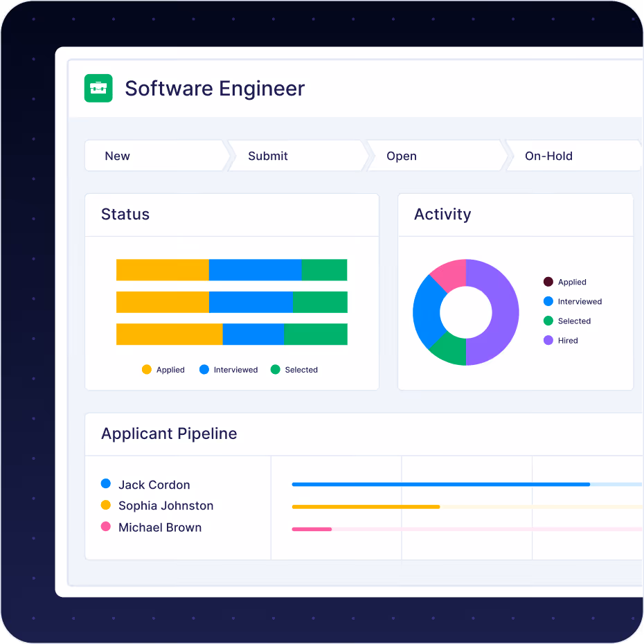Viewport: 644px width, 644px height.
Task: Click the green Selected donut segment
Action: click(451, 350)
